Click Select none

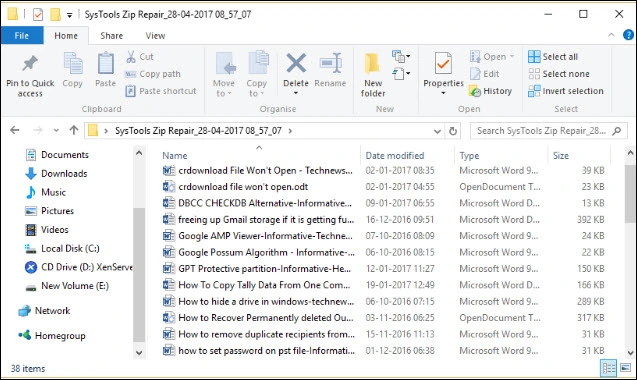(559, 74)
